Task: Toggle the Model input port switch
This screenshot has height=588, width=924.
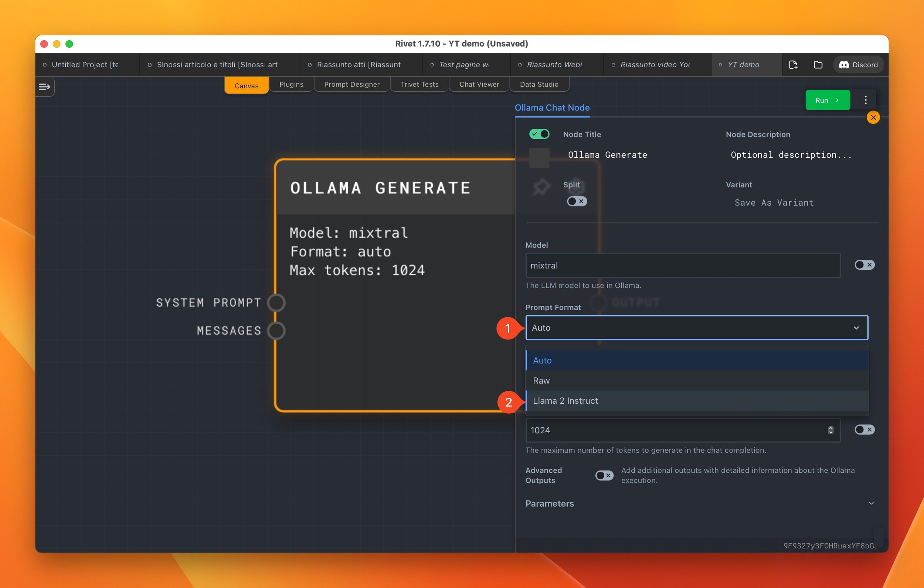Action: click(x=864, y=265)
